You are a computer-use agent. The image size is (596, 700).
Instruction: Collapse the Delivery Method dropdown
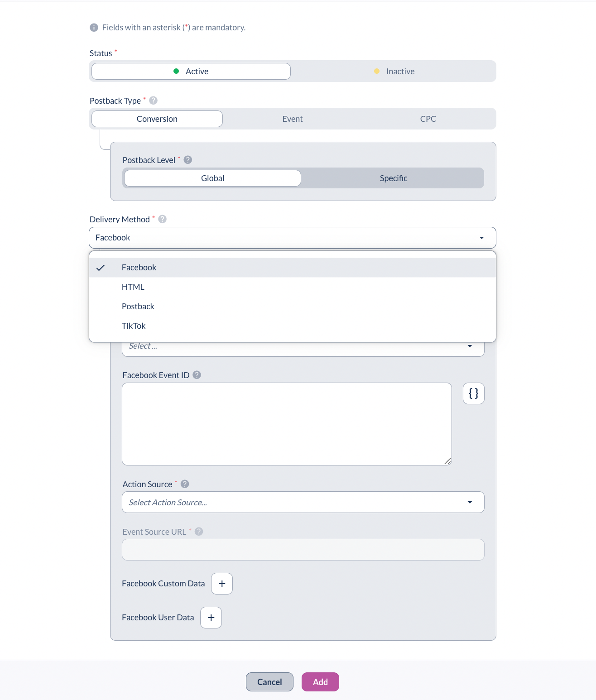tap(481, 238)
